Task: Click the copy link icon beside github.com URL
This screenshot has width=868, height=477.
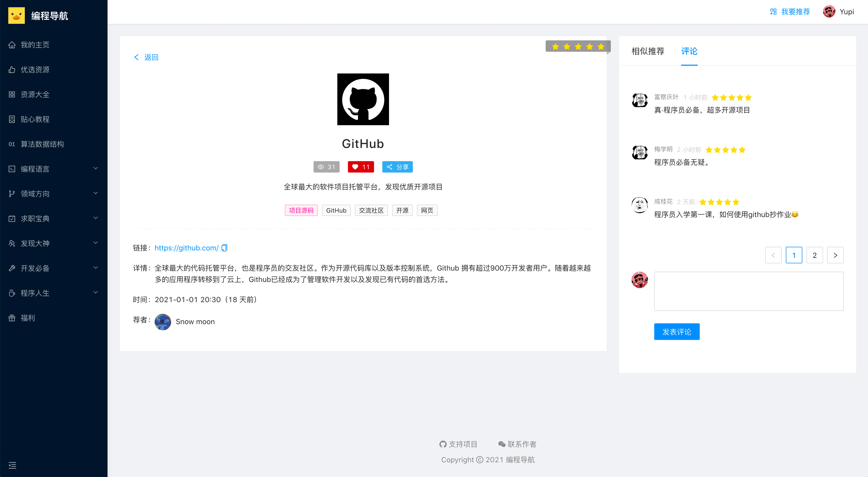Action: point(224,248)
